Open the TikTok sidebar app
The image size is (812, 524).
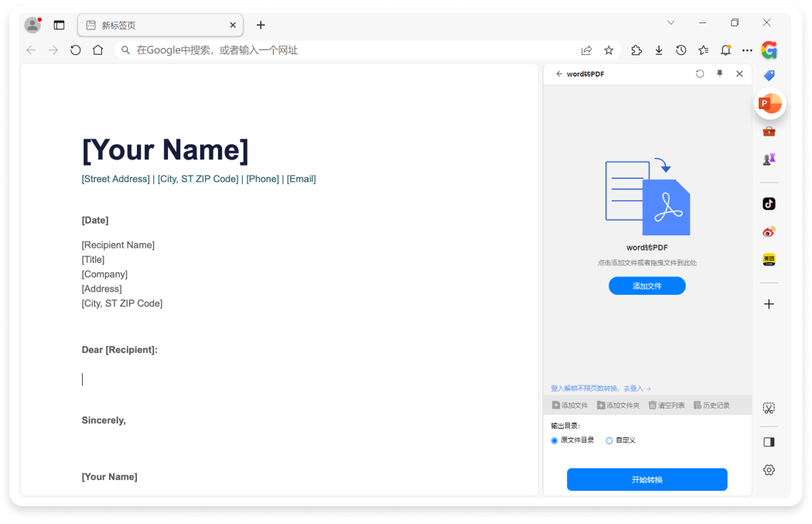[769, 204]
